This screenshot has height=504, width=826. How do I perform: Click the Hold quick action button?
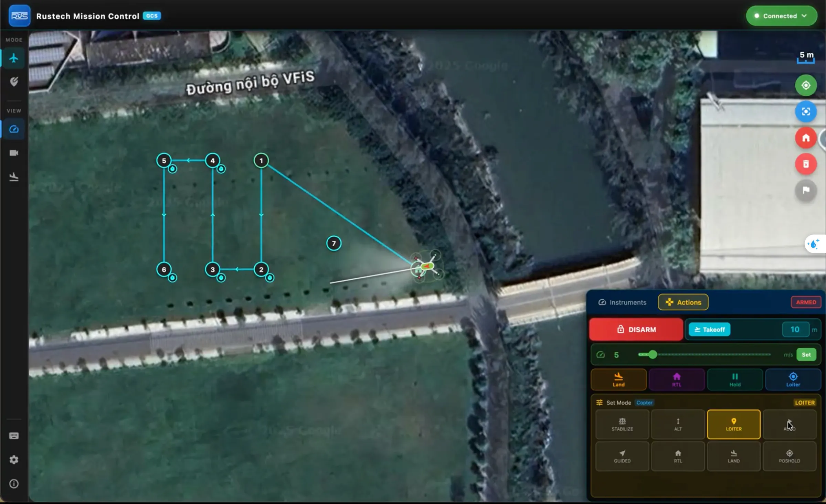(x=735, y=379)
